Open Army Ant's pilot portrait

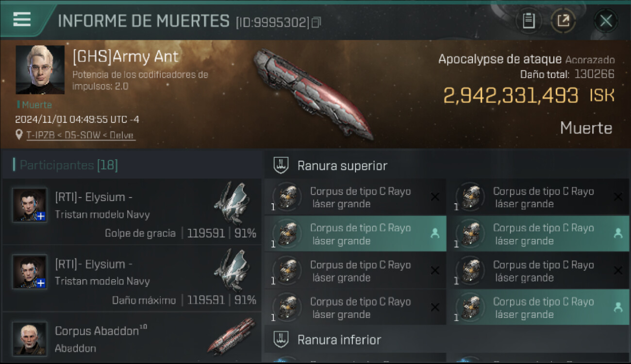coord(40,69)
